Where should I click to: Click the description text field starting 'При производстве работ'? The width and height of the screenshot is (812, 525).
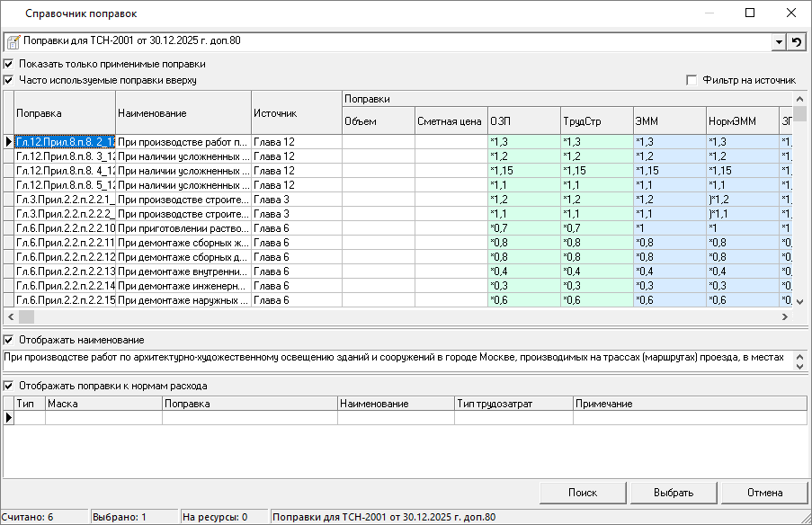(x=397, y=360)
